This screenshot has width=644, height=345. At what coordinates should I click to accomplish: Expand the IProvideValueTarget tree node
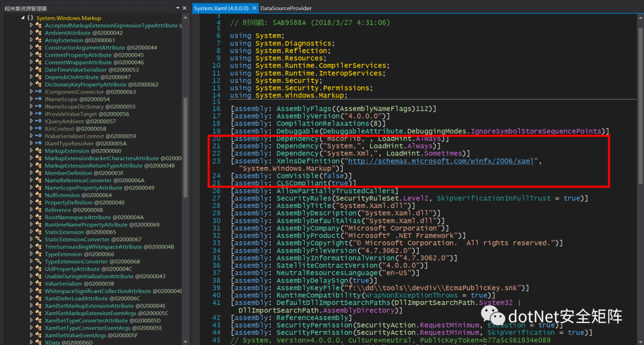31,114
